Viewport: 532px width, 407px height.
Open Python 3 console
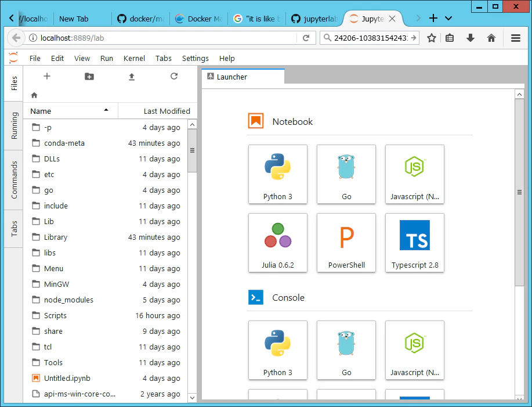278,350
